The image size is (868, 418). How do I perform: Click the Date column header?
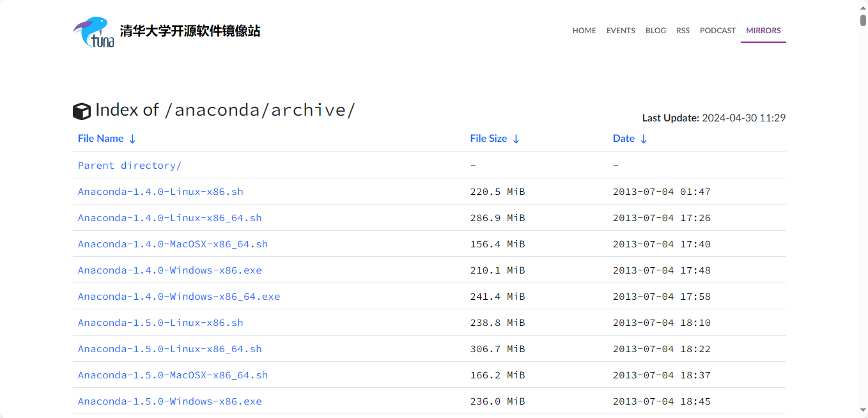624,139
